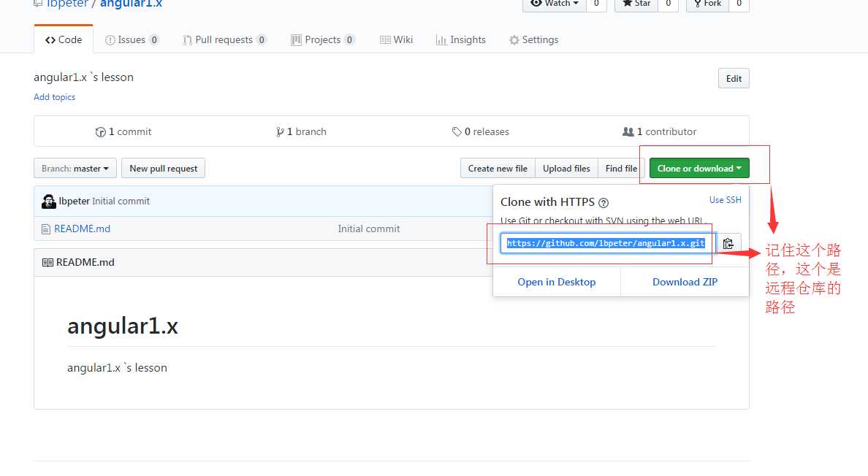Image resolution: width=868 pixels, height=476 pixels.
Task: Toggle the Clone or download dropdown
Action: coord(699,168)
